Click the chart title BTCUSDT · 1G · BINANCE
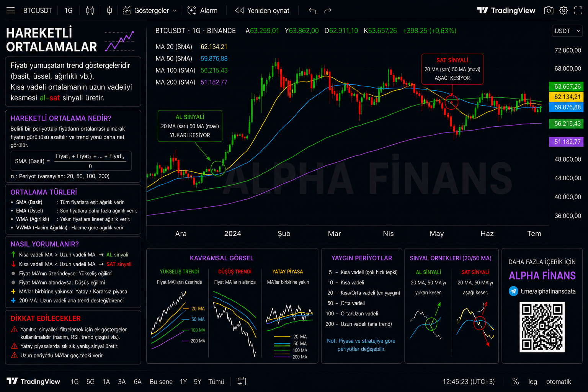Viewport: 588px width, 392px height. pyautogui.click(x=196, y=31)
